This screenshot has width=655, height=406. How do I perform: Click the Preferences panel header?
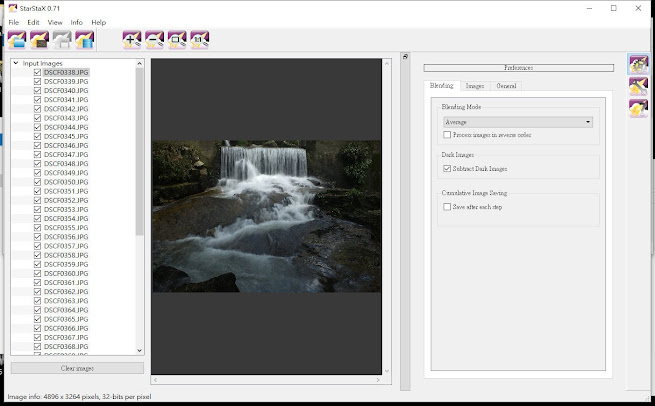pyautogui.click(x=518, y=68)
